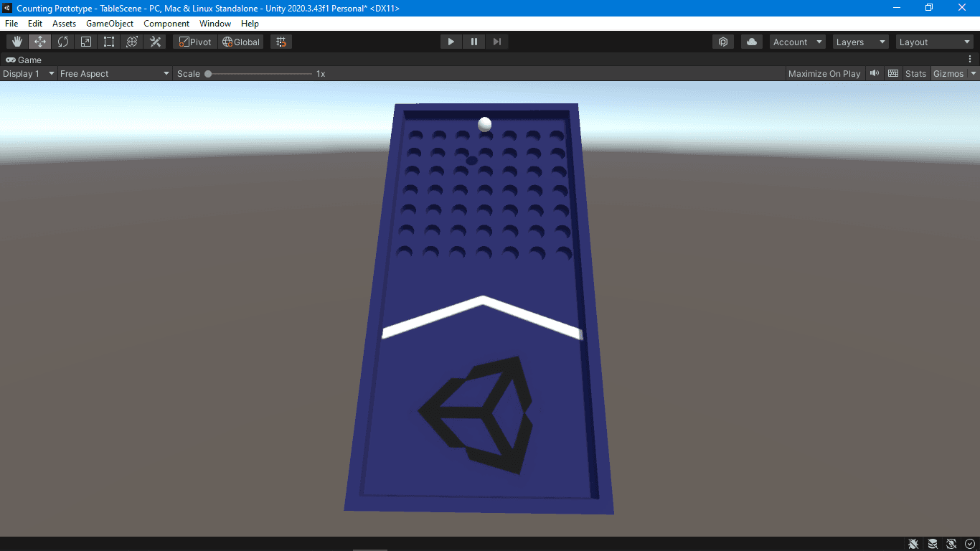
Task: Select the Hand tool in toolbar
Action: (17, 42)
